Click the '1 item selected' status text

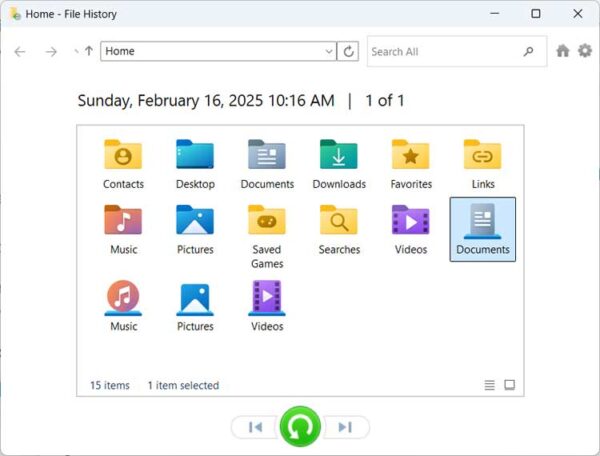coord(183,385)
